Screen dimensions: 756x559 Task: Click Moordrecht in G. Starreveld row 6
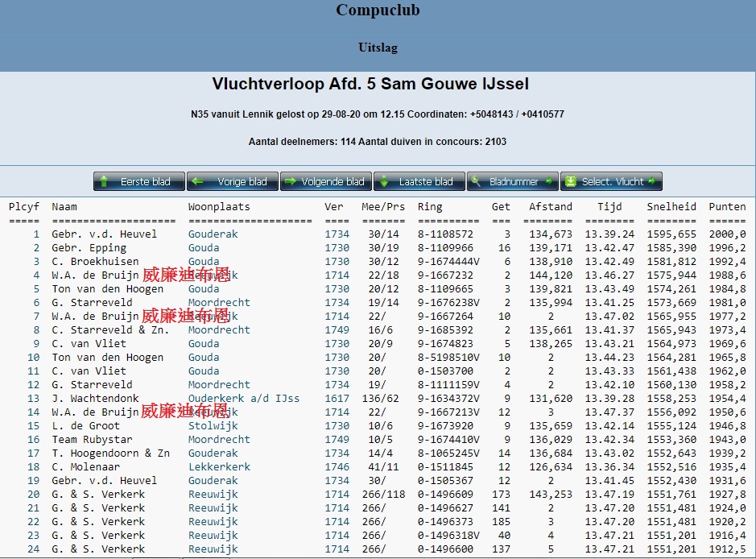tap(219, 302)
